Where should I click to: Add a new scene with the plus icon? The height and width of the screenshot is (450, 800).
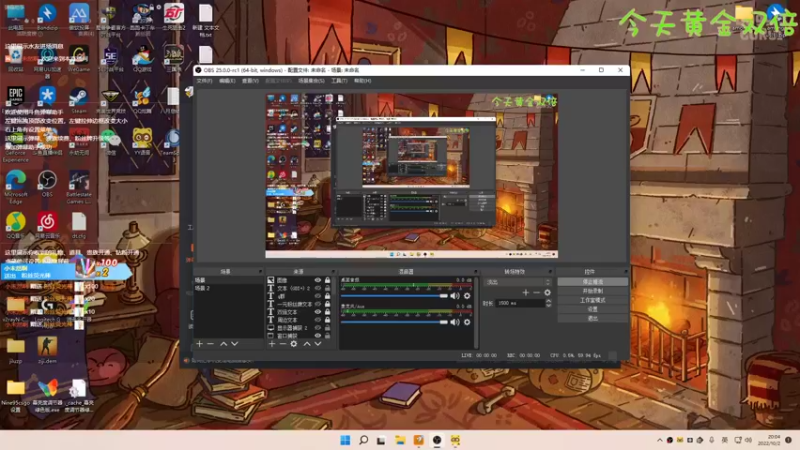[x=199, y=344]
